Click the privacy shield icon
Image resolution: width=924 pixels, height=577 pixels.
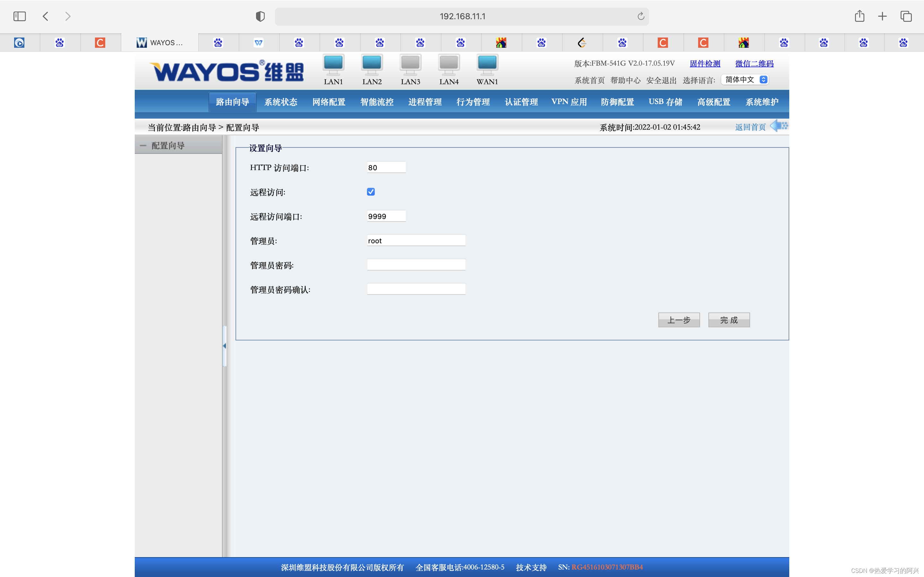[x=260, y=16]
